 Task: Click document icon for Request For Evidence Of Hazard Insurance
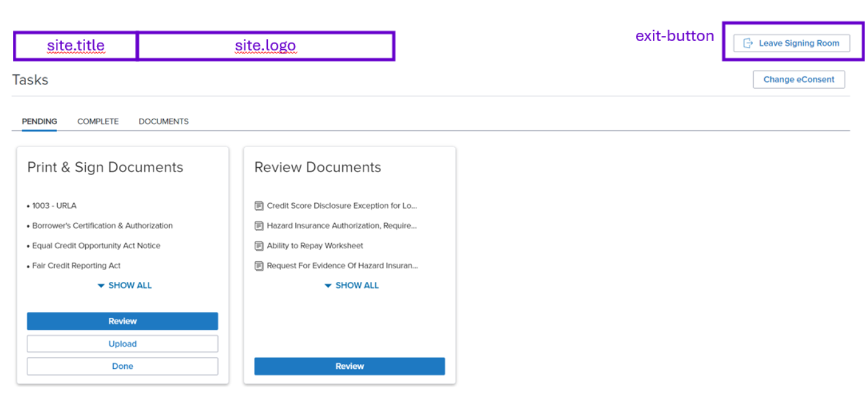coord(258,265)
